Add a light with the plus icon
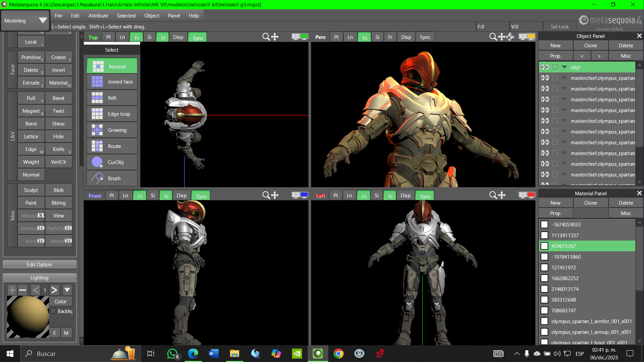644x362 pixels. coord(12,290)
